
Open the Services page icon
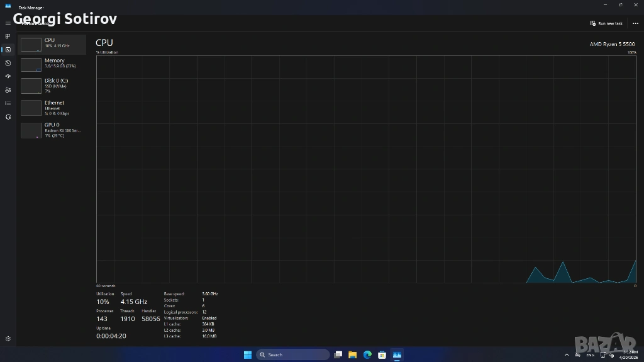pyautogui.click(x=8, y=117)
